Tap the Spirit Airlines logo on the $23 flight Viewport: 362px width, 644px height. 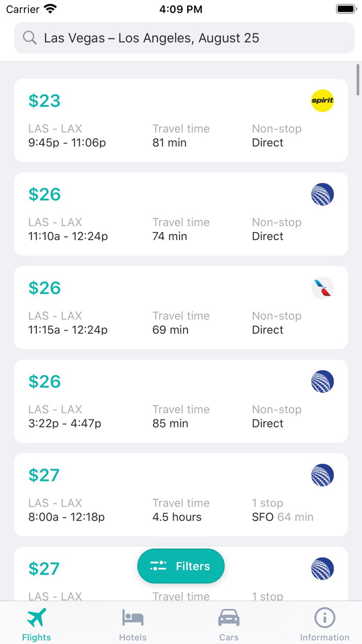[x=322, y=100]
